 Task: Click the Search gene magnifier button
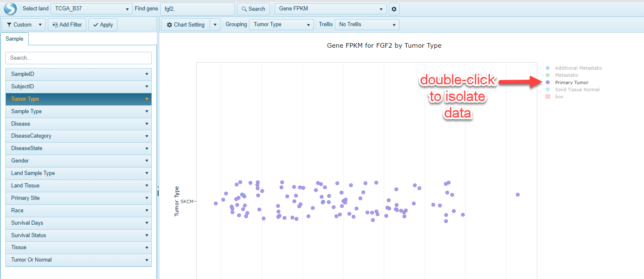pyautogui.click(x=253, y=9)
